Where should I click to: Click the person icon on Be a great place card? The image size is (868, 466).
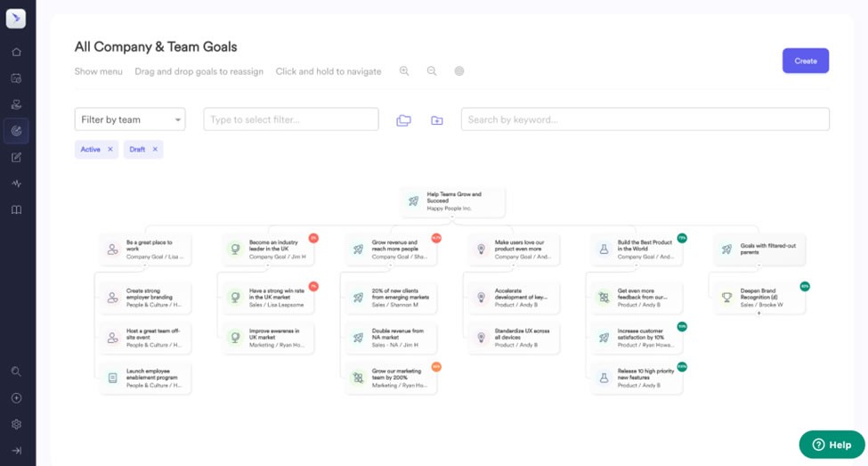pos(112,249)
